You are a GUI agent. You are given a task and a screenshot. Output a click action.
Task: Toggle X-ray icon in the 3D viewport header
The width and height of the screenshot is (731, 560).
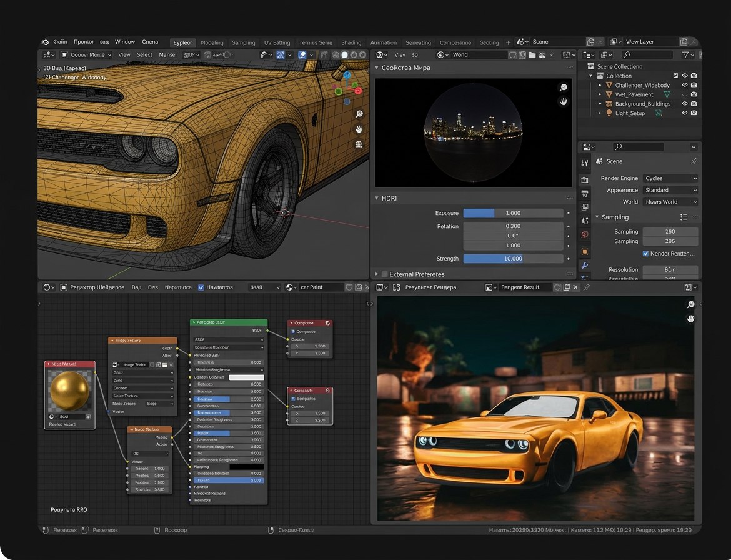(324, 55)
